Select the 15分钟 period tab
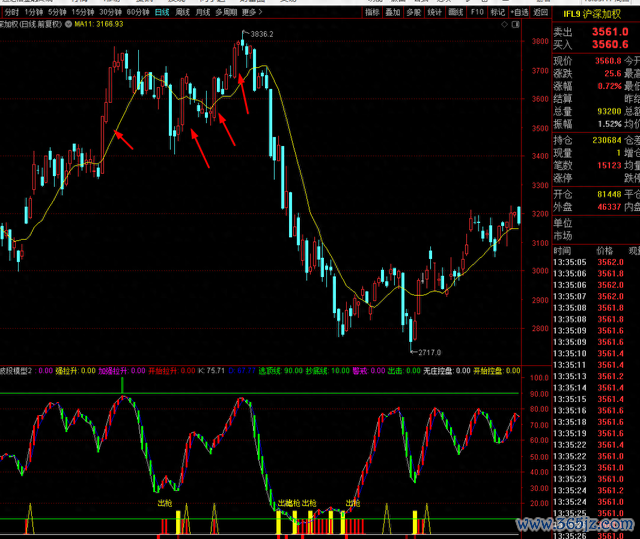 (83, 12)
